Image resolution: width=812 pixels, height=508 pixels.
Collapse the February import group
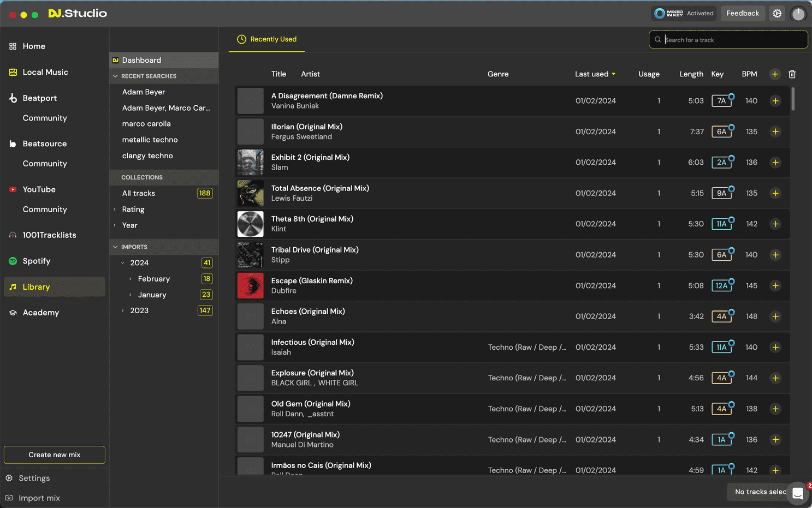tap(131, 278)
